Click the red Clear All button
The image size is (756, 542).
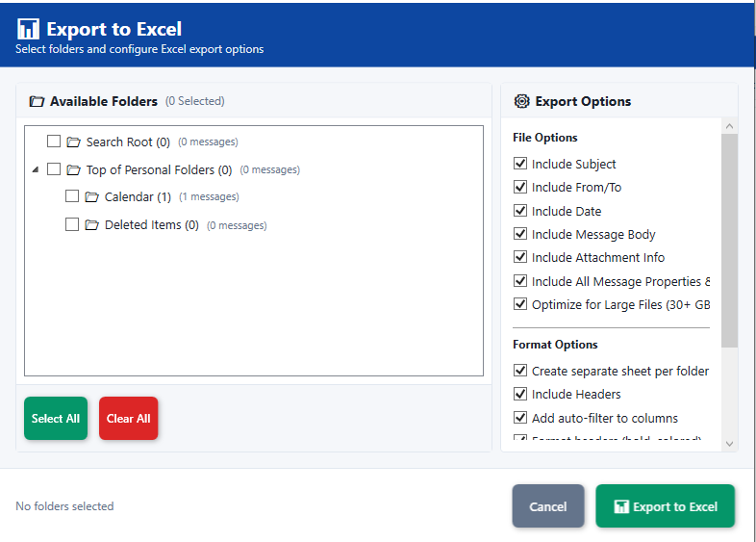(128, 419)
